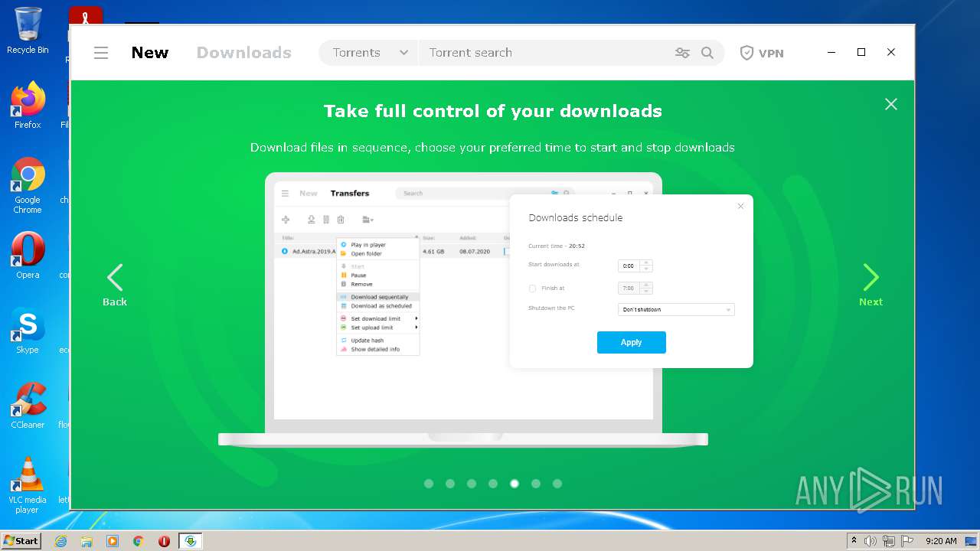Jump to the first slide dot
The width and height of the screenshot is (980, 551).
(429, 484)
